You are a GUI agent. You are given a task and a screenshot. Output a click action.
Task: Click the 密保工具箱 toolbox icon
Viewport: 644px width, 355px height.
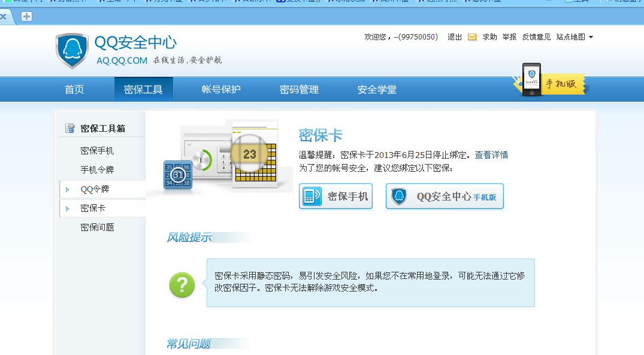click(70, 129)
